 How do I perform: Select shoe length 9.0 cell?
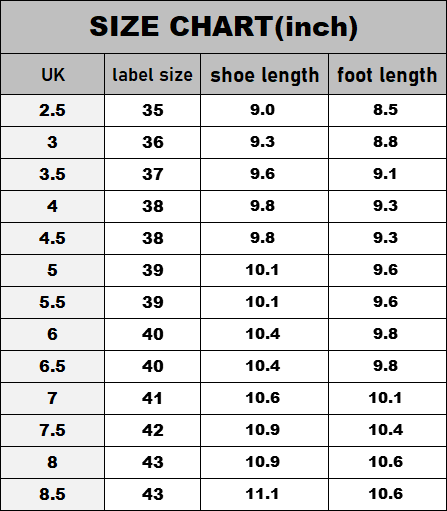click(265, 110)
